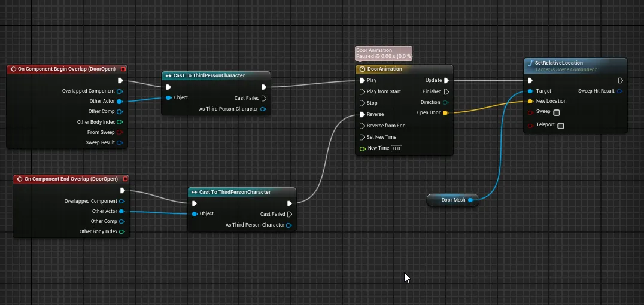Click the Target pin on SetRelativeLocation
The width and height of the screenshot is (644, 305).
pos(530,91)
